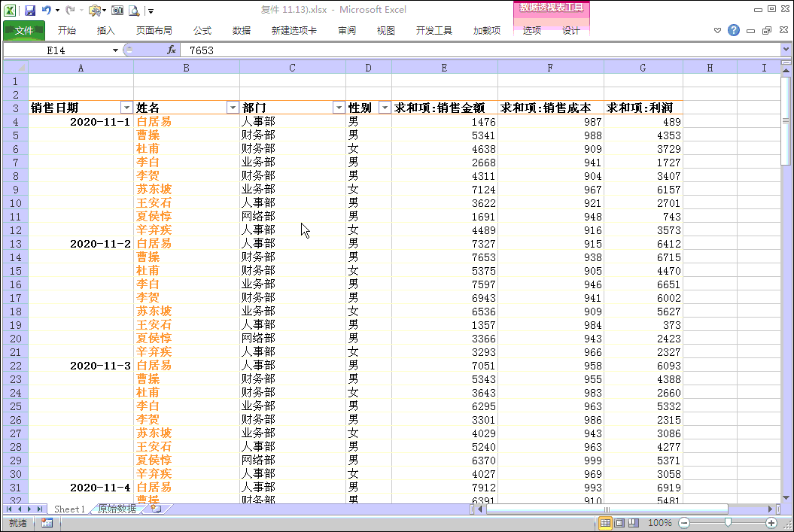
Task: Go to last sheet navigation arrow
Action: (39, 509)
